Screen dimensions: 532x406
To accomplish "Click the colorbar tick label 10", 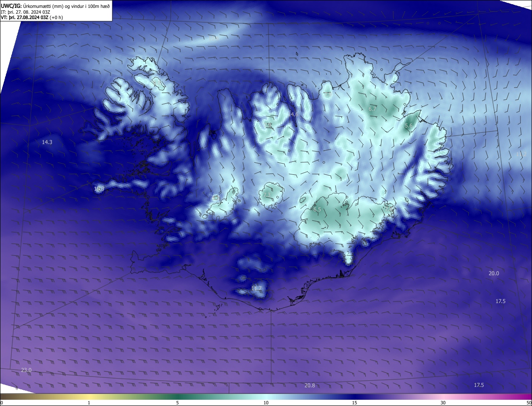I will tap(266, 403).
